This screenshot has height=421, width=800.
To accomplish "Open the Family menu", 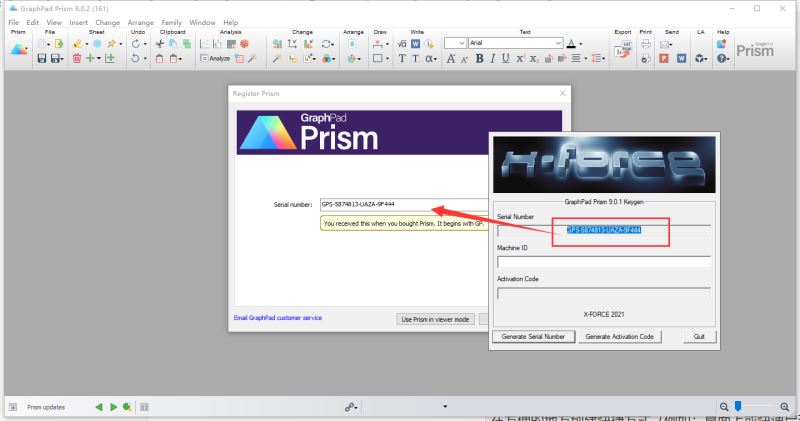I will point(171,22).
